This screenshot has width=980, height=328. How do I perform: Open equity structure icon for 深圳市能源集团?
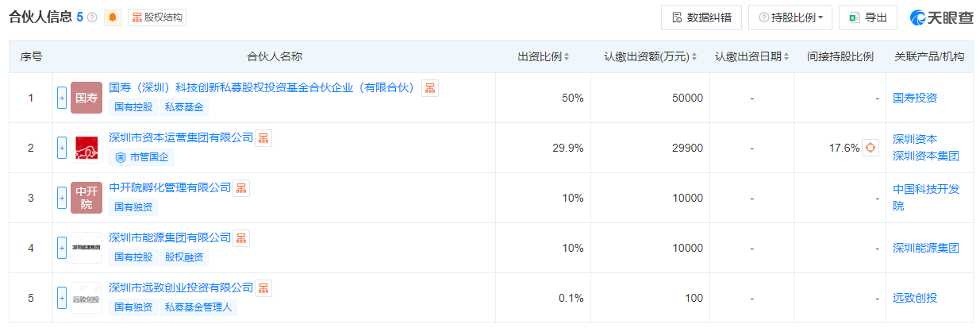tap(241, 238)
